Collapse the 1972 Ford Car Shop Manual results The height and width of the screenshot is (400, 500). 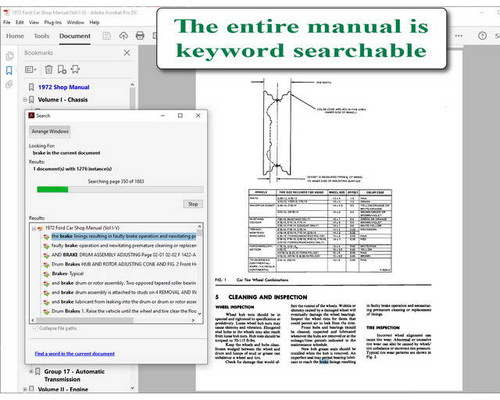click(x=34, y=228)
